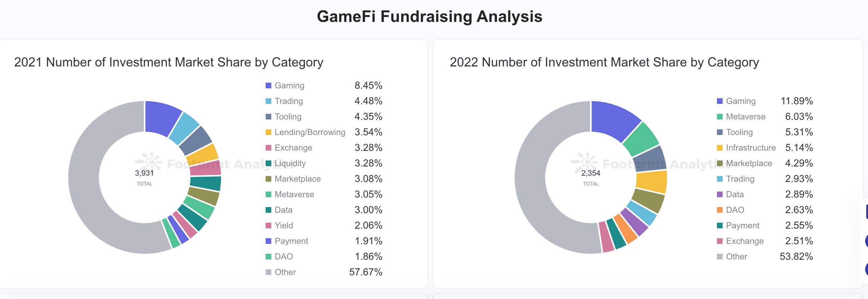This screenshot has width=868, height=299.
Task: Click the Infrastructure yellow swatch in 2022 legend
Action: coord(720,148)
